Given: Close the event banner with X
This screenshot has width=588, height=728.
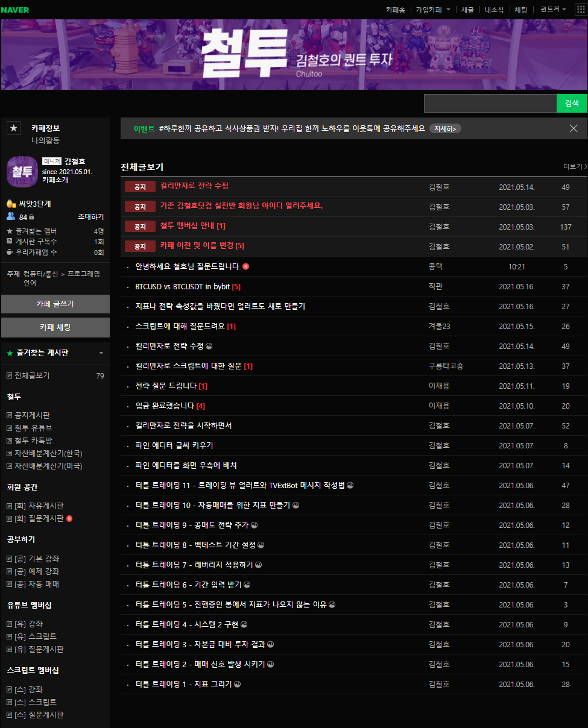Looking at the screenshot, I should [x=574, y=128].
